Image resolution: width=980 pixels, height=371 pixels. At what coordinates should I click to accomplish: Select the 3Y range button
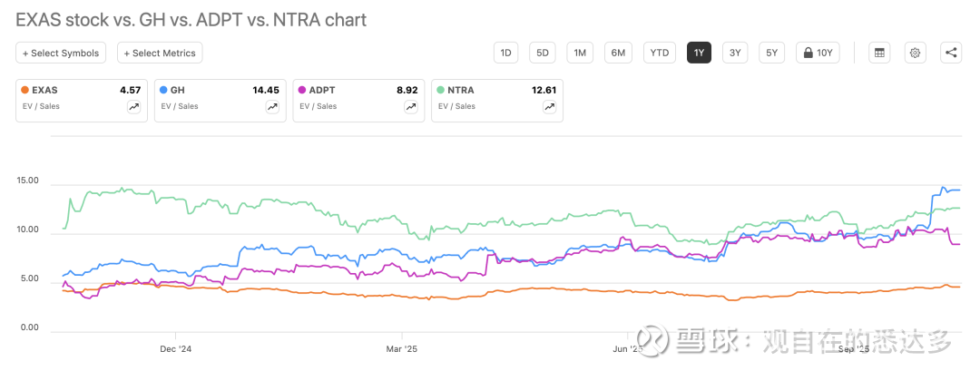[735, 53]
